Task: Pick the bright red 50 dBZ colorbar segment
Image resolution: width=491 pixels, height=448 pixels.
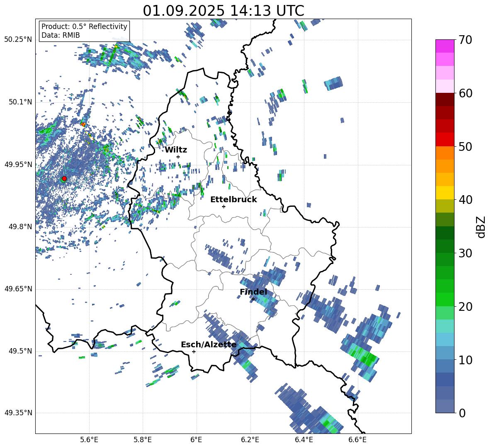Action: coord(445,140)
